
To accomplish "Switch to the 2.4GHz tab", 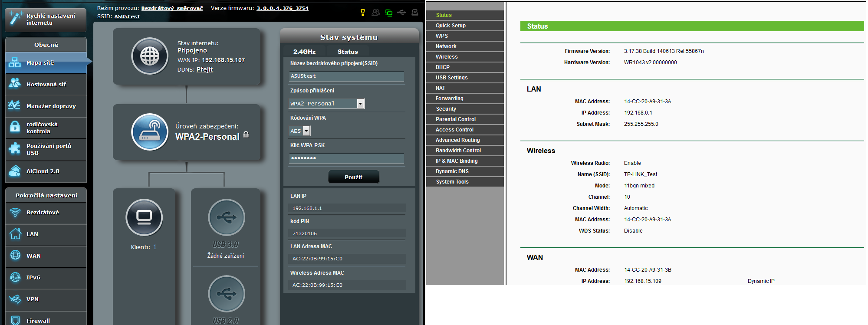I will point(304,52).
